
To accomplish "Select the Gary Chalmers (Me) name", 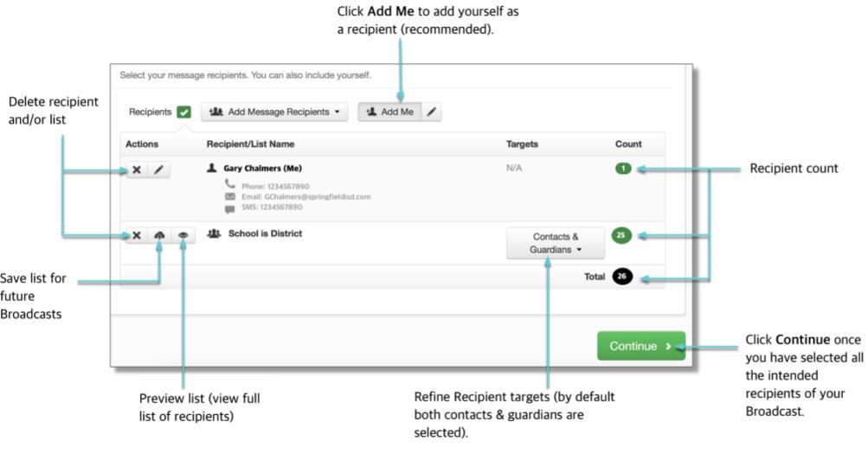I will pos(262,168).
